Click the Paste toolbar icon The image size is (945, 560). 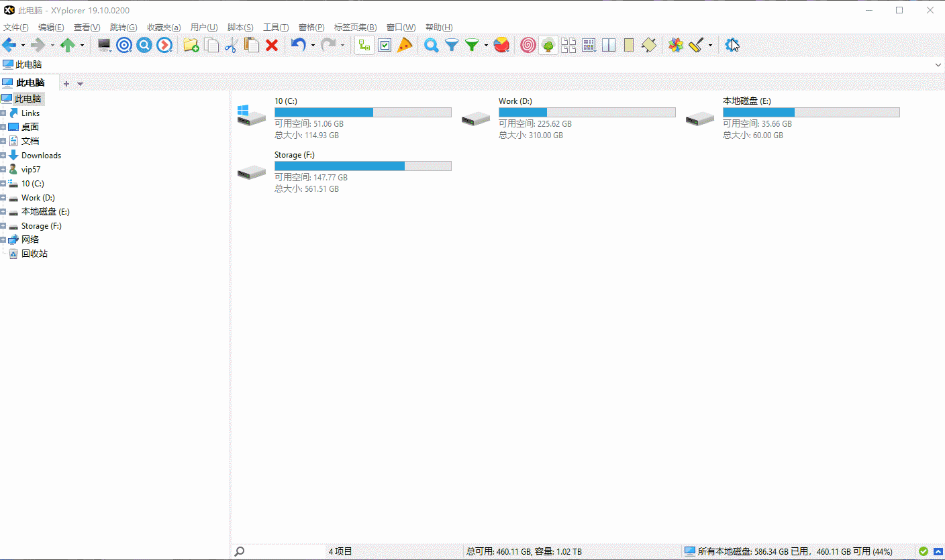click(252, 45)
